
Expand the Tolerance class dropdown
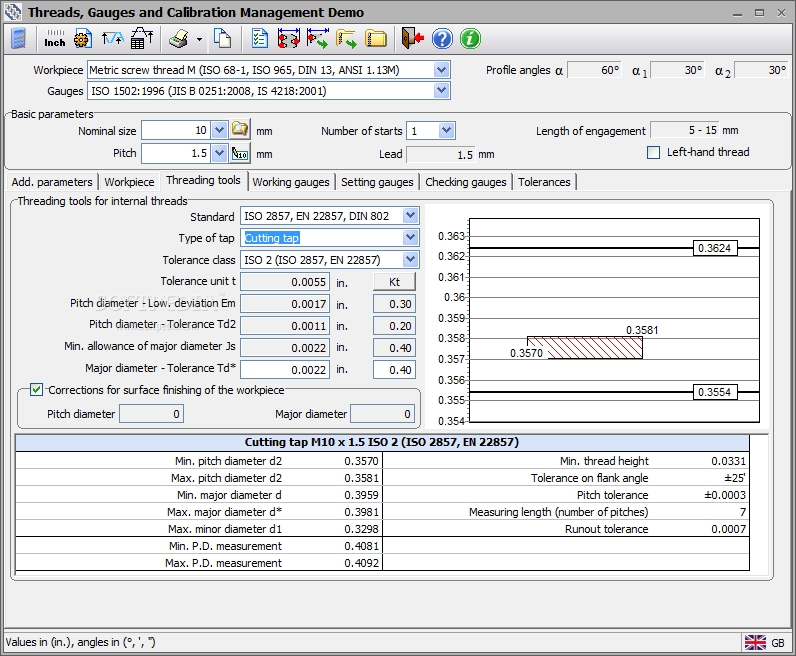[410, 260]
